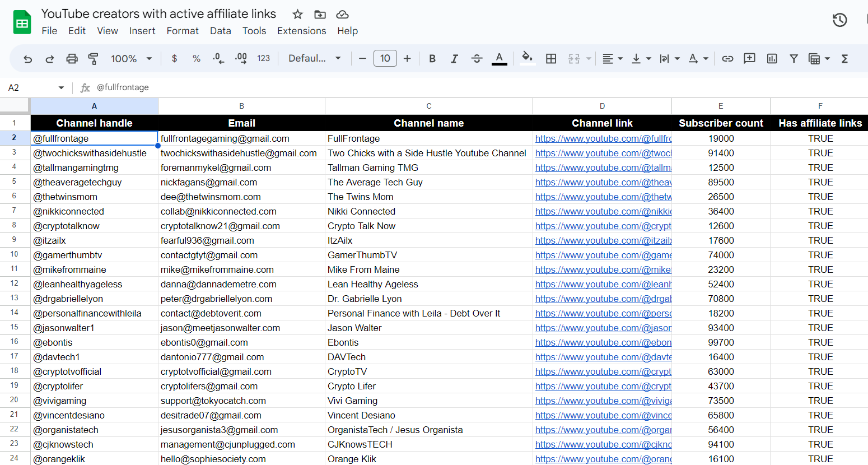The width and height of the screenshot is (868, 465).
Task: Open the Edit menu
Action: click(77, 31)
